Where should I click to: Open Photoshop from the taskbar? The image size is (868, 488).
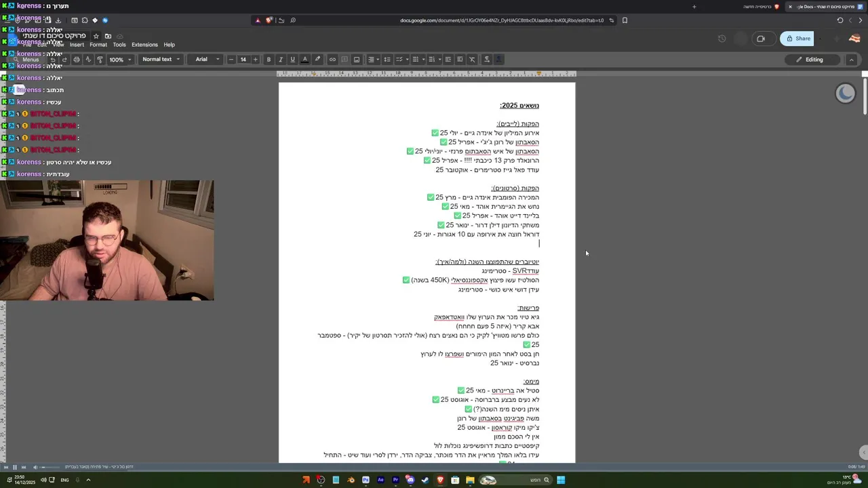[366, 480]
